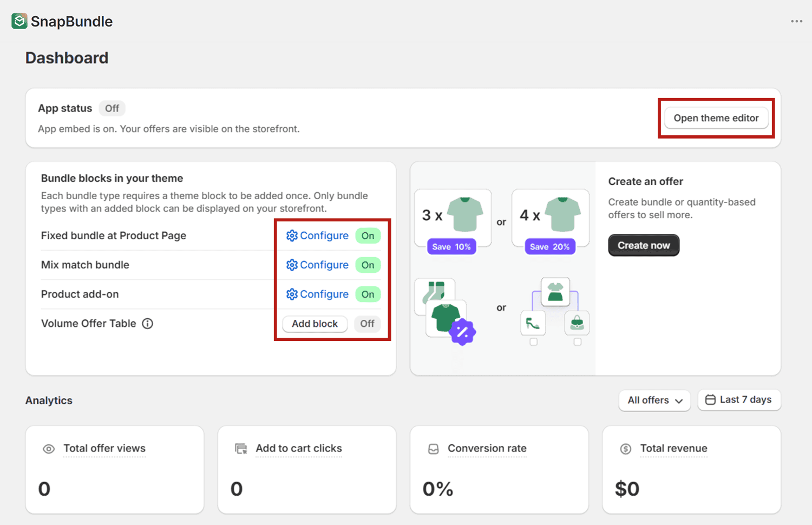Screen dimensions: 812x525
Task: Click On badge for Fixed bundle at Product Page
Action: 368,235
